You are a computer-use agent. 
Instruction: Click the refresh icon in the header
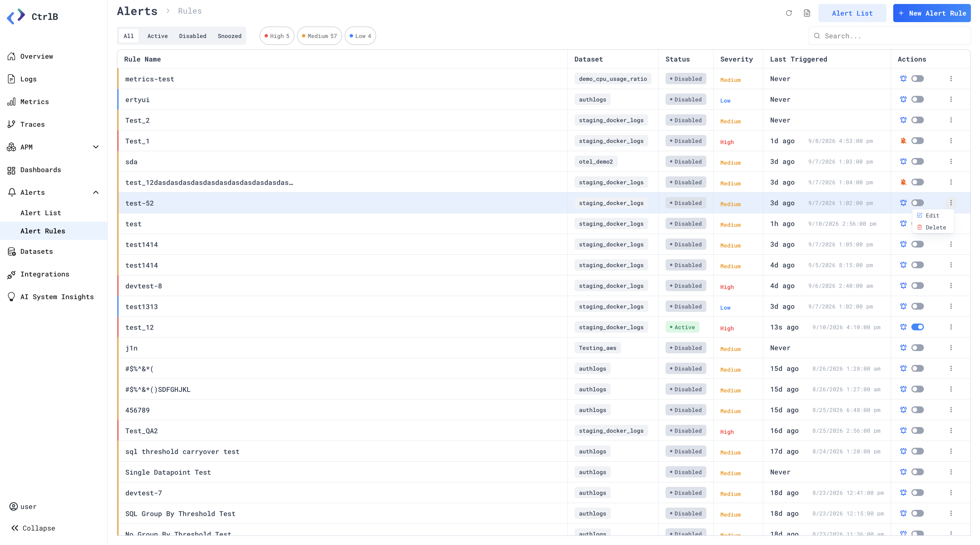[789, 13]
